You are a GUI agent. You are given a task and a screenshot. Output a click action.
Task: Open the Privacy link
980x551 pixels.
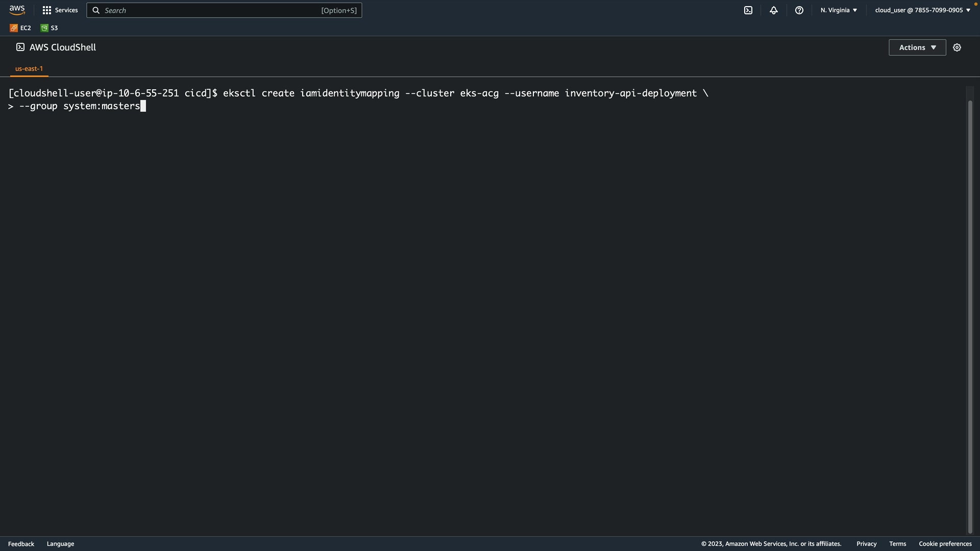(866, 544)
